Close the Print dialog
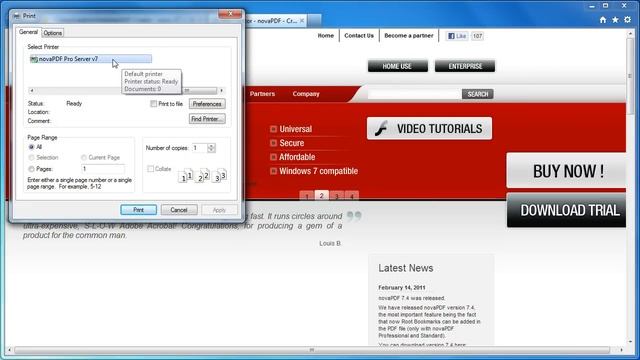Screen dimensions: 640x360 tap(230, 14)
